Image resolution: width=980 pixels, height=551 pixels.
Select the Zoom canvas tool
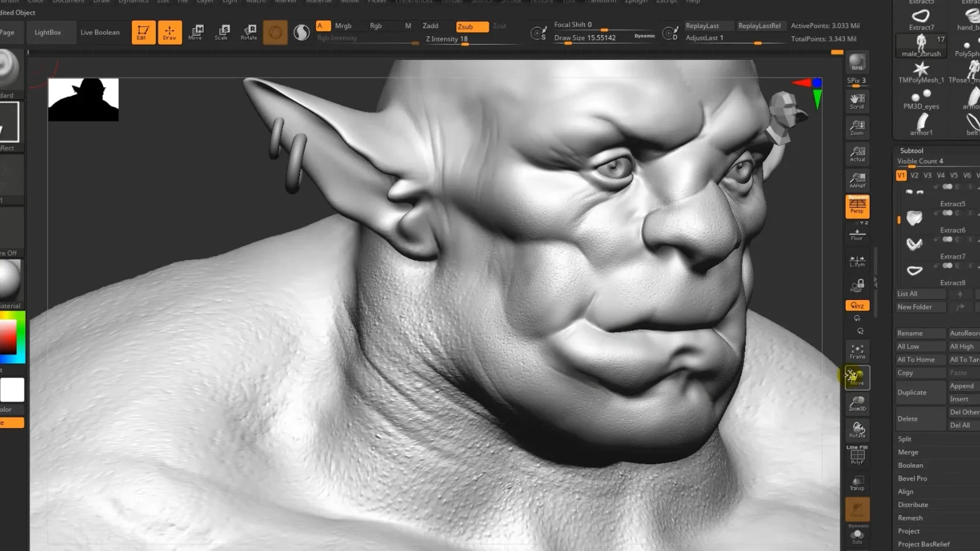tap(857, 128)
